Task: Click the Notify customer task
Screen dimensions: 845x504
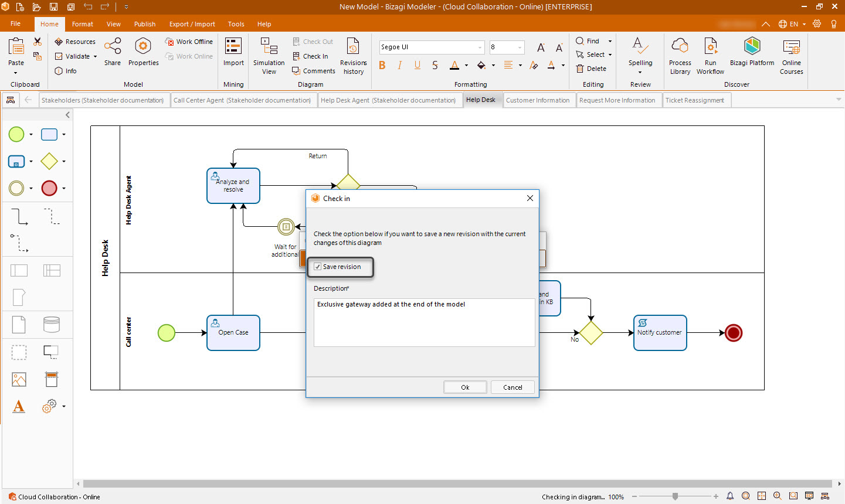Action: (x=660, y=333)
